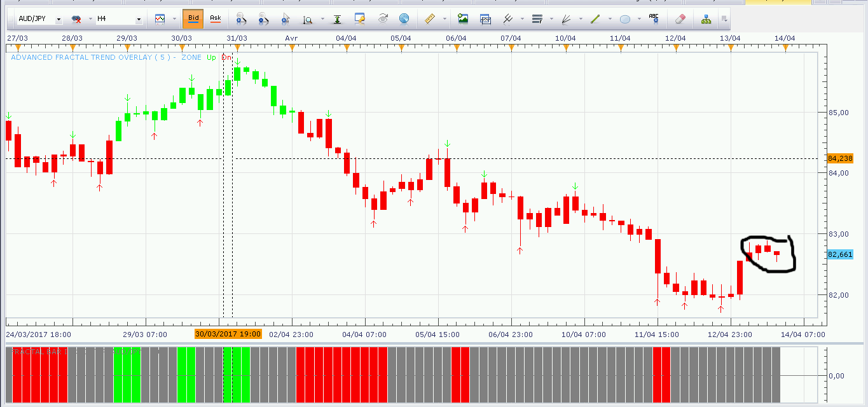Click the orange 30/03/2017 19:00 time label

click(x=228, y=334)
